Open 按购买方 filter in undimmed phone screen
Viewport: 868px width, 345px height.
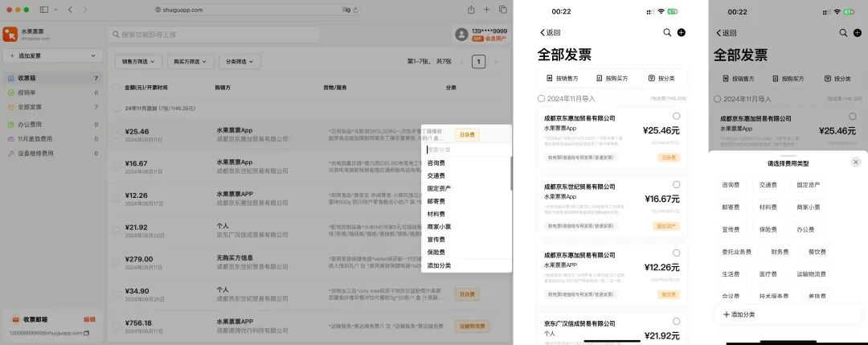coord(612,79)
